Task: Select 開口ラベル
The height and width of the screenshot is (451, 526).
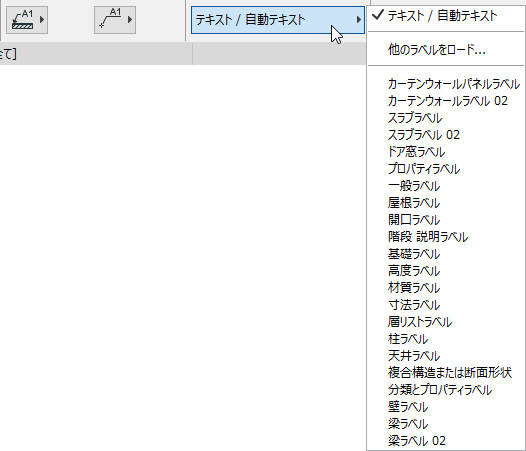Action: pyautogui.click(x=445, y=220)
